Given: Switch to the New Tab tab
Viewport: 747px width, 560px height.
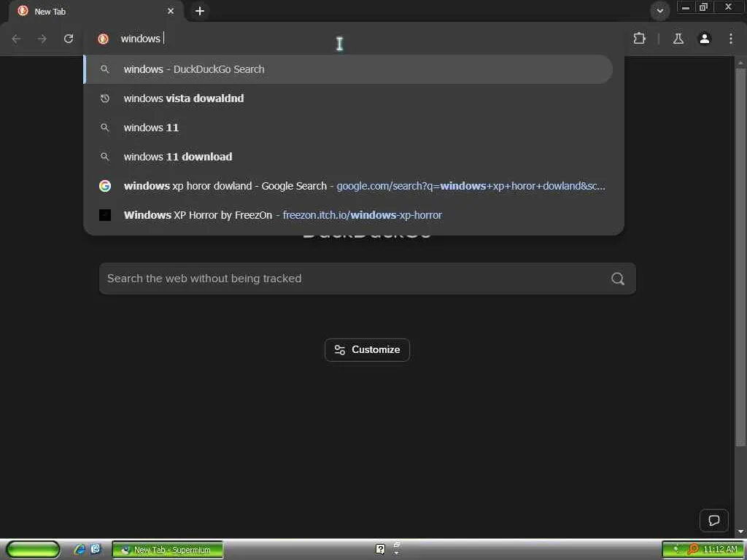Looking at the screenshot, I should point(96,11).
